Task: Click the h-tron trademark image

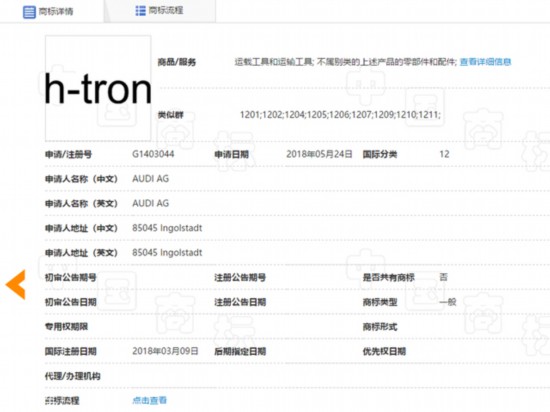Action: coord(98,88)
